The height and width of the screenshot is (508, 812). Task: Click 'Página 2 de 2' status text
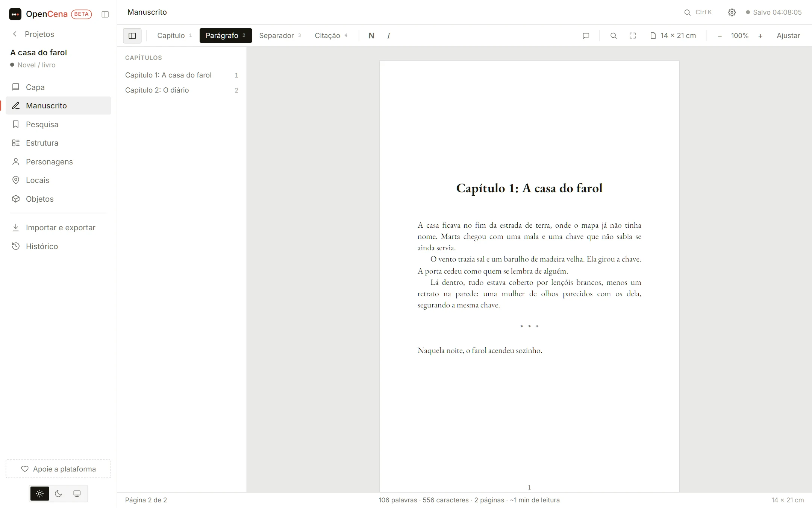(x=146, y=500)
